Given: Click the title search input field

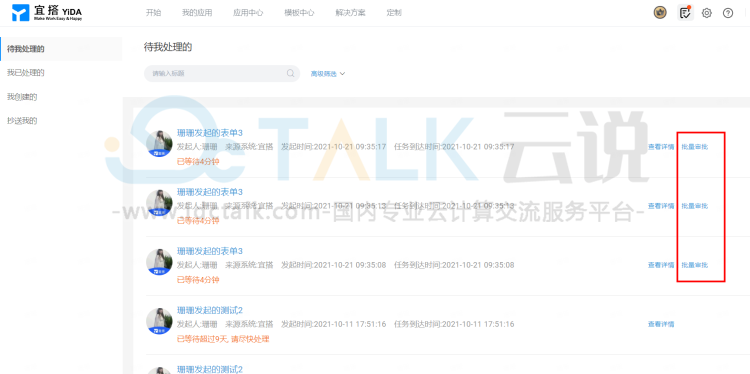Looking at the screenshot, I should 222,73.
